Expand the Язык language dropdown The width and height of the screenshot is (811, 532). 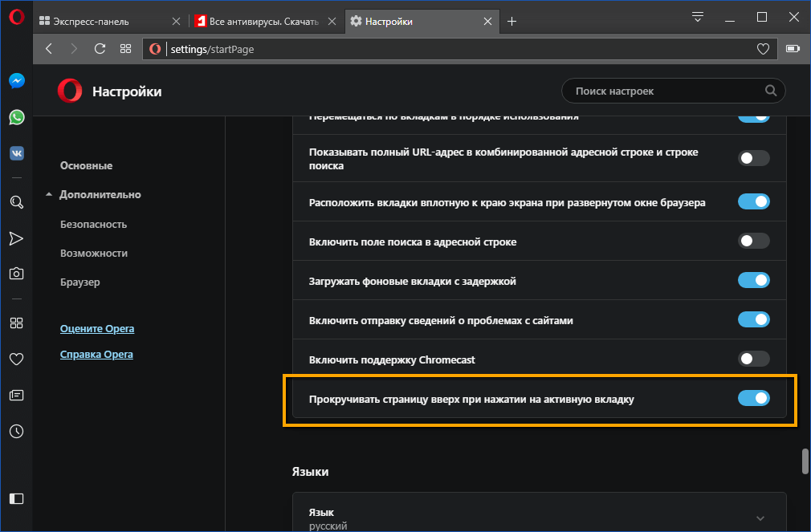(x=760, y=518)
